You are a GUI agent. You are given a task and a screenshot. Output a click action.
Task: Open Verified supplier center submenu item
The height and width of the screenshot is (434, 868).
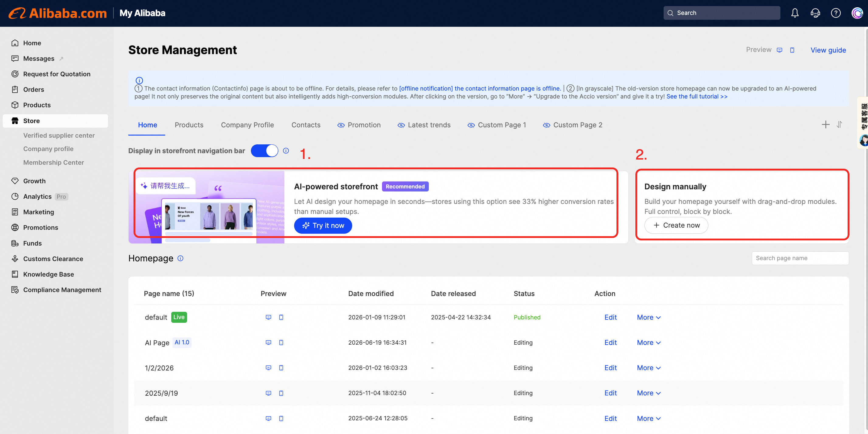click(x=59, y=135)
